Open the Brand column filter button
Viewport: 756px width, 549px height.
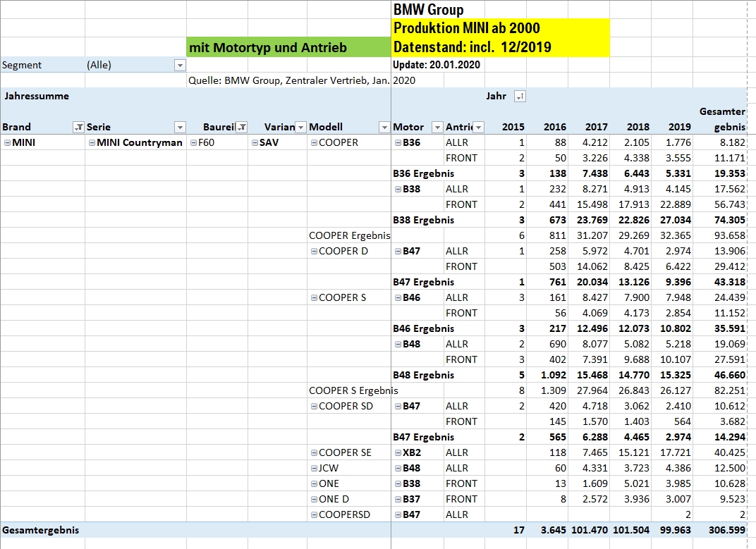pos(78,127)
